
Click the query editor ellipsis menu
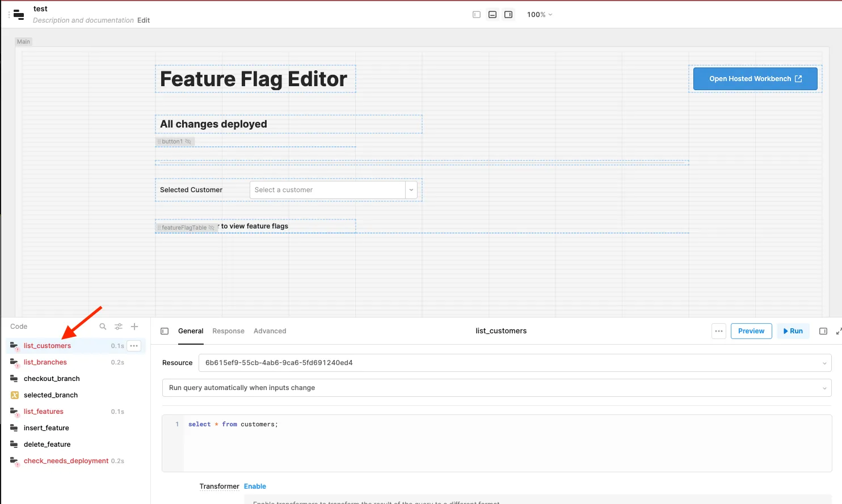(x=719, y=331)
